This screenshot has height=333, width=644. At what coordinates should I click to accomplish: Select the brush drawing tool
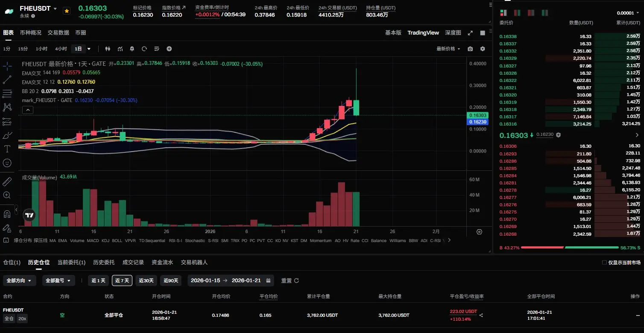pos(7,135)
